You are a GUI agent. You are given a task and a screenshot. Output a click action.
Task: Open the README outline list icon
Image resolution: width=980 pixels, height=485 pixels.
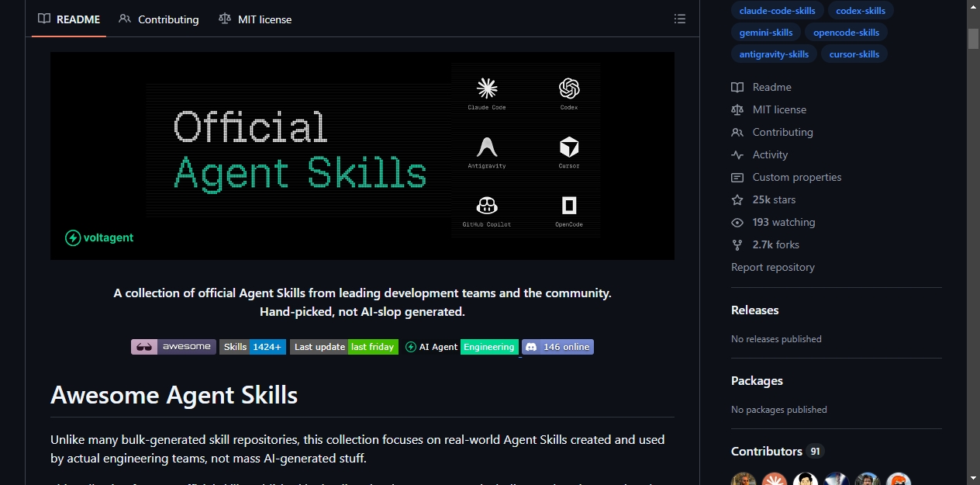pos(680,19)
